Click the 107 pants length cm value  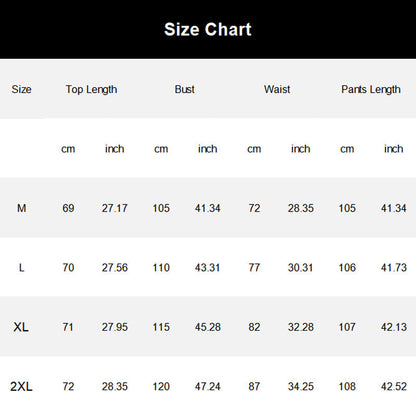(347, 327)
